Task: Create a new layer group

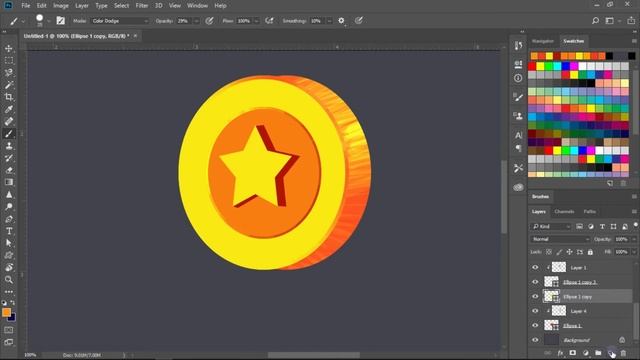Action: coord(598,353)
